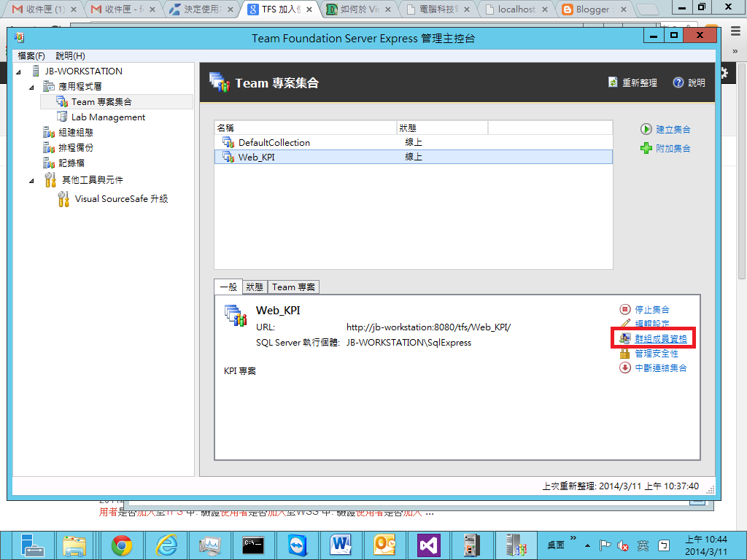
Task: Click the Visual SourceSafe 升級 icon
Action: 63,198
